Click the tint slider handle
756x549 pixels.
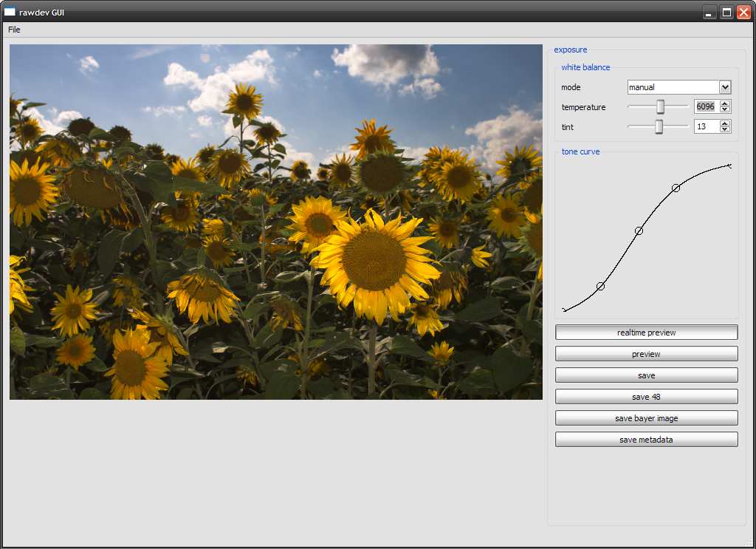pos(659,127)
